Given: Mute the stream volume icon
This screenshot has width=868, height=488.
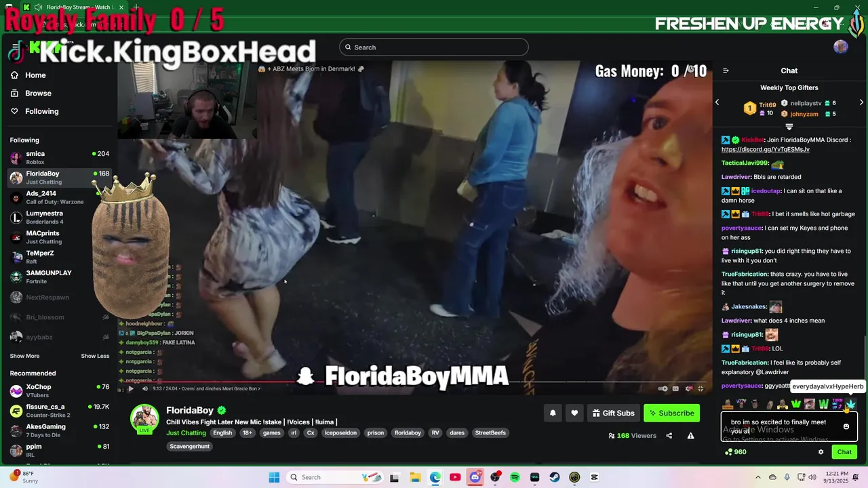Looking at the screenshot, I should (x=144, y=388).
